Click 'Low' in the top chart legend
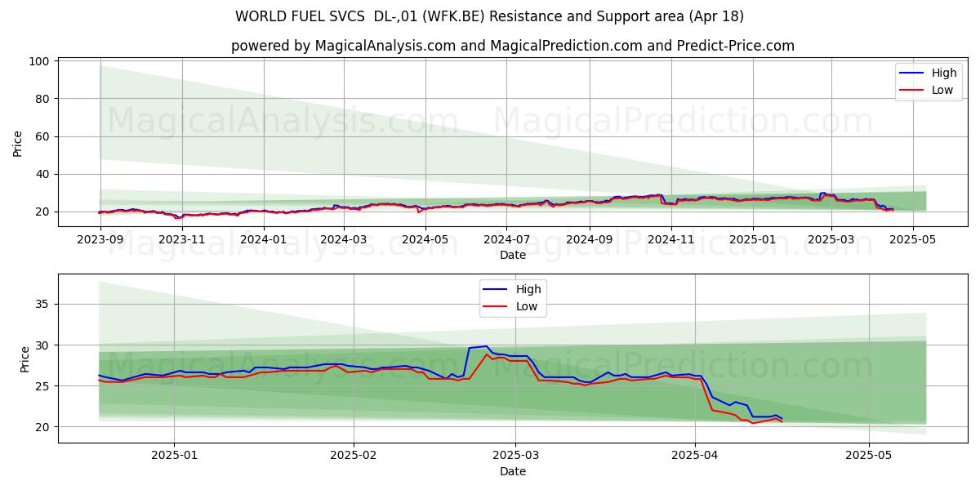980x490 pixels. pyautogui.click(x=942, y=90)
